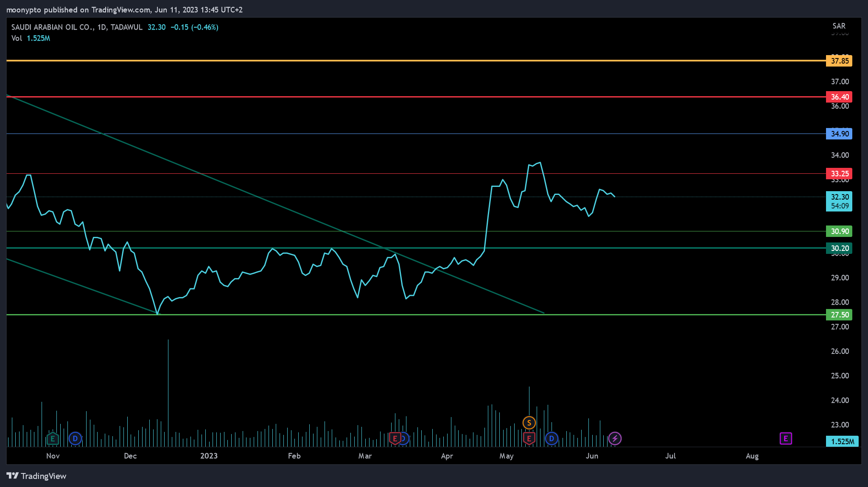Click the 24.00 price axis value

(x=840, y=401)
